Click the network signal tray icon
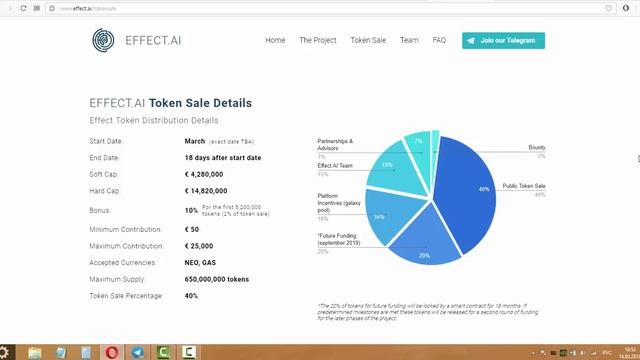Screen dimensions: 640x360 [594, 353]
